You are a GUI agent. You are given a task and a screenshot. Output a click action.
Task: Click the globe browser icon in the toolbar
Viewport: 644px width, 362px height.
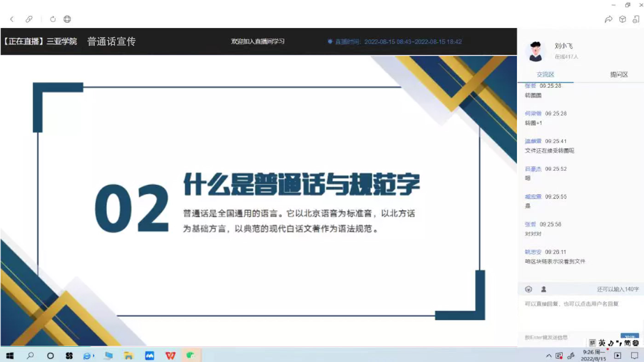point(67,19)
